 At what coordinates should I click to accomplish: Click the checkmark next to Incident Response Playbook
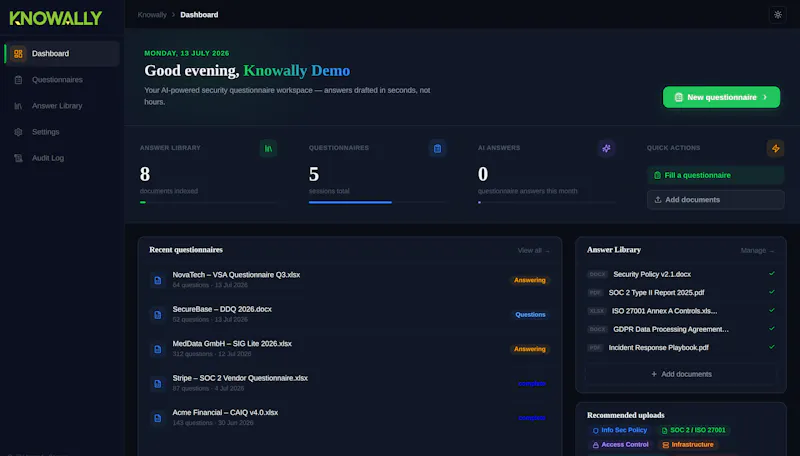[772, 347]
